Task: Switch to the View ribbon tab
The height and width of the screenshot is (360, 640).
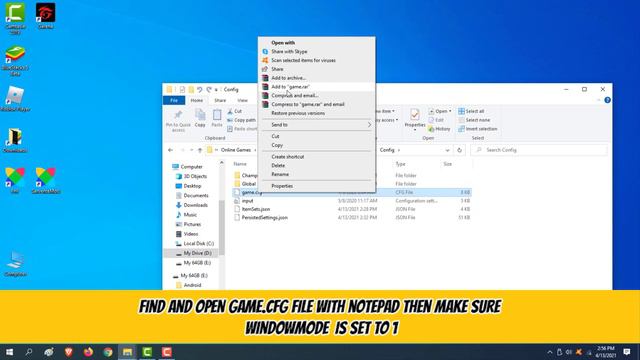Action: [242, 100]
